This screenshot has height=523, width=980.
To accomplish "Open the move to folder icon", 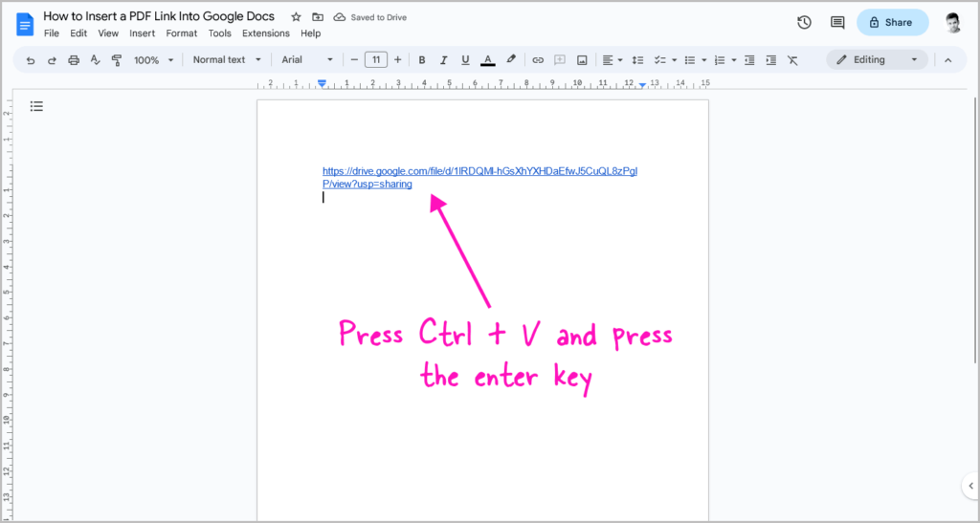I will [x=318, y=17].
